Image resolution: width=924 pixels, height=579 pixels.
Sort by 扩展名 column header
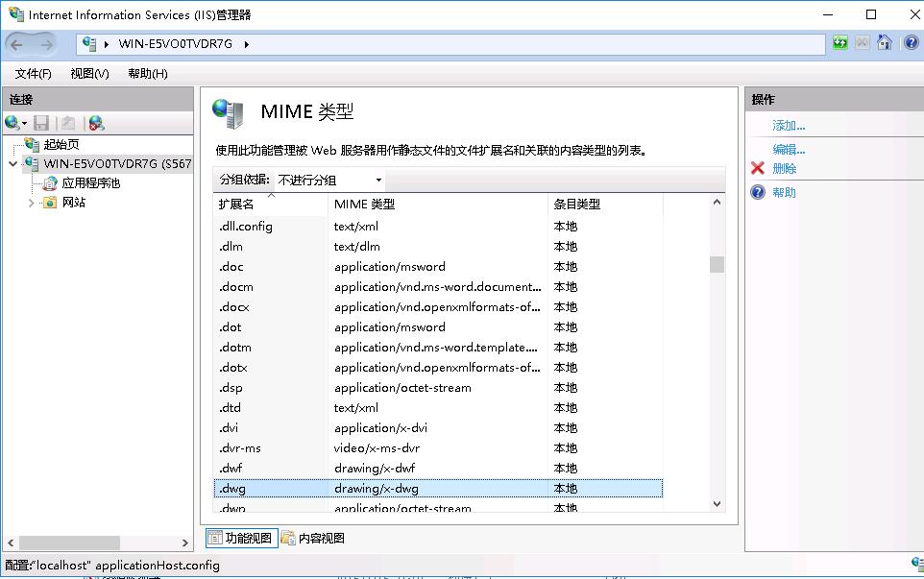click(x=271, y=205)
